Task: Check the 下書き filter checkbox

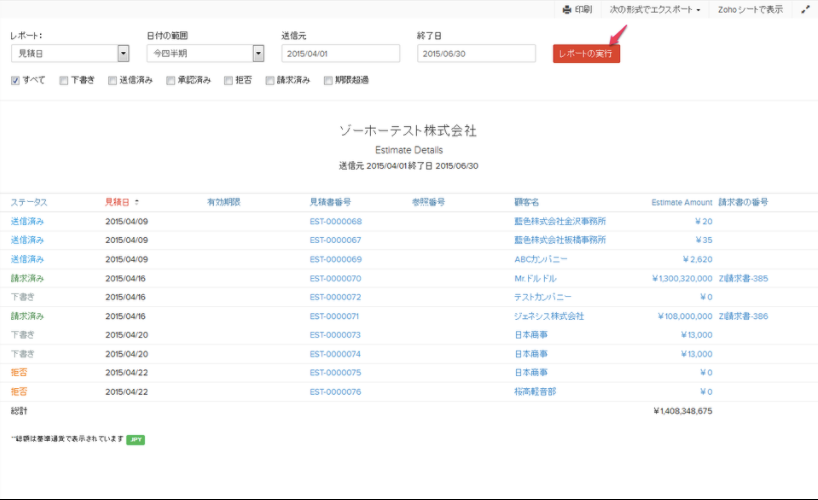Action: click(64, 80)
